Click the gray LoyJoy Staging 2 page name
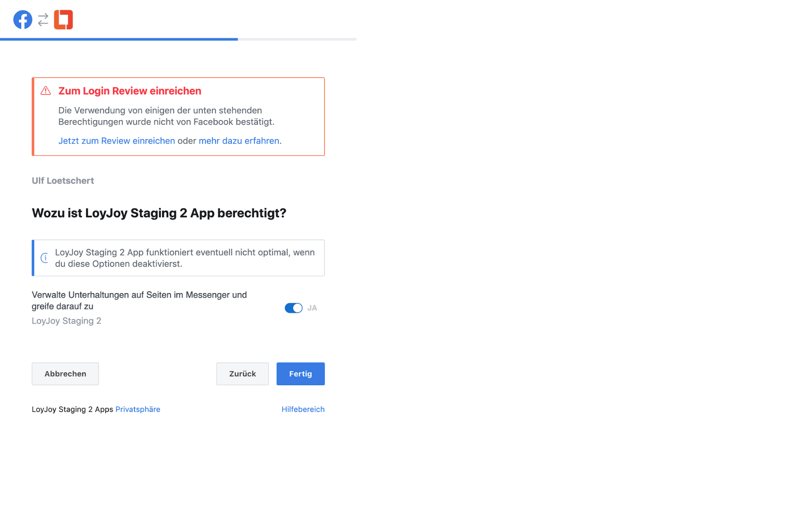The image size is (812, 507). point(66,321)
